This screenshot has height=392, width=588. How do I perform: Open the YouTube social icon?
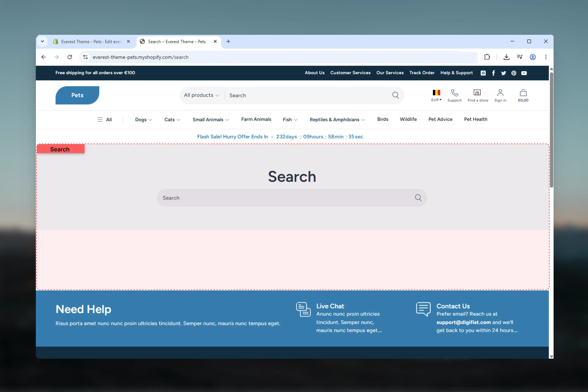click(x=524, y=73)
